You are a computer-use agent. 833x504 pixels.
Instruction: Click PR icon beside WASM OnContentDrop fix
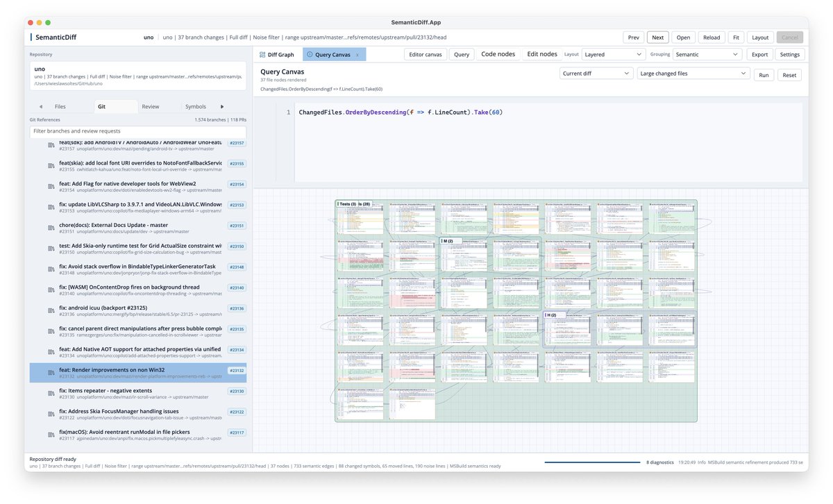click(x=51, y=290)
